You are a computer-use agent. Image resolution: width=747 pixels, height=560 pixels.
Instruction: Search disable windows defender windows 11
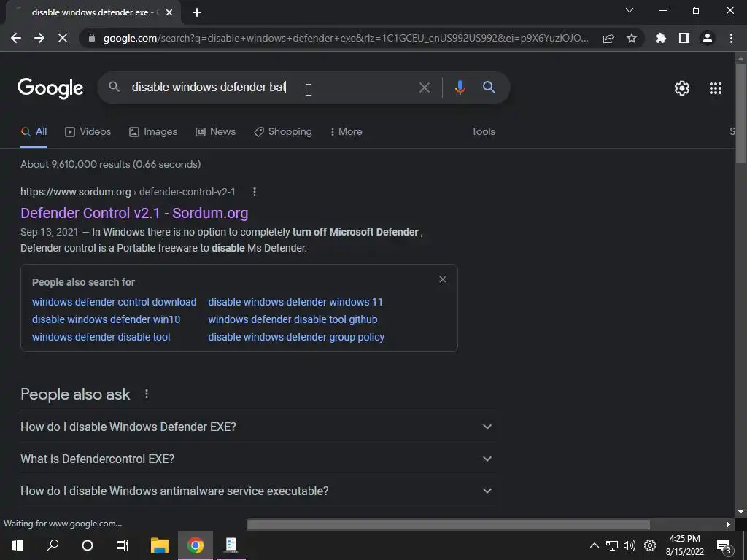click(295, 302)
